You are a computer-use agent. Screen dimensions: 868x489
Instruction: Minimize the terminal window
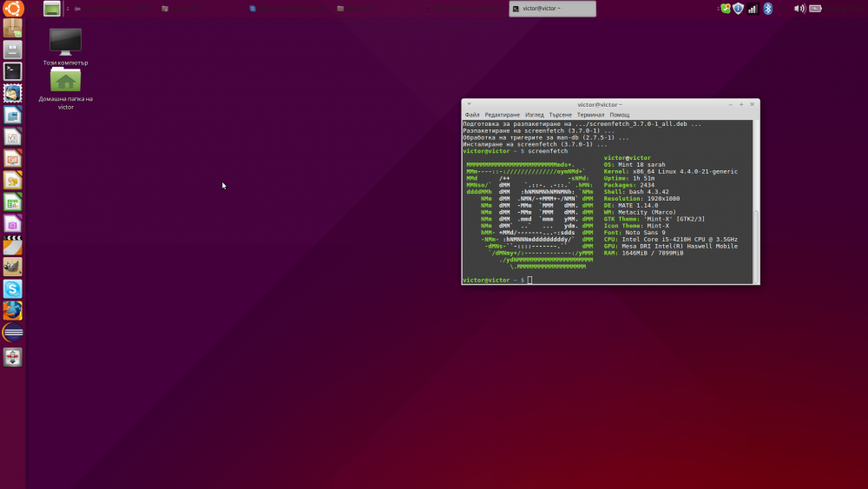(730, 104)
